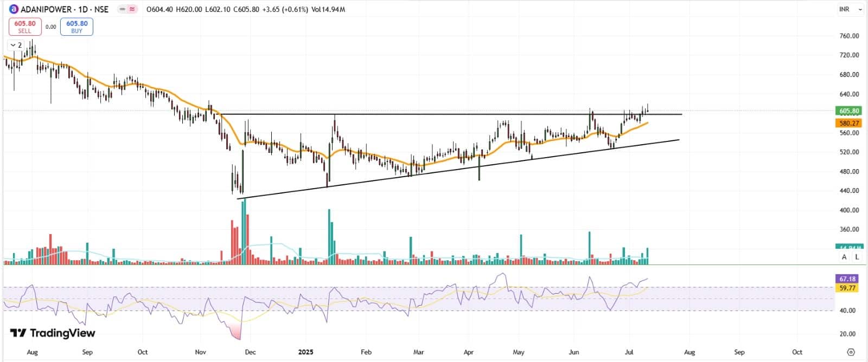Click the orange 580.27 moving average label

848,124
